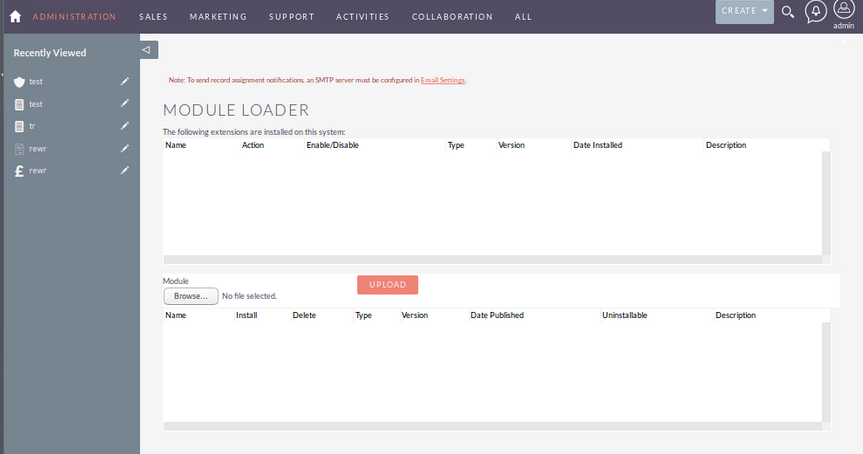This screenshot has width=863, height=454.
Task: Edit the tr record with its pencil
Action: tap(125, 126)
